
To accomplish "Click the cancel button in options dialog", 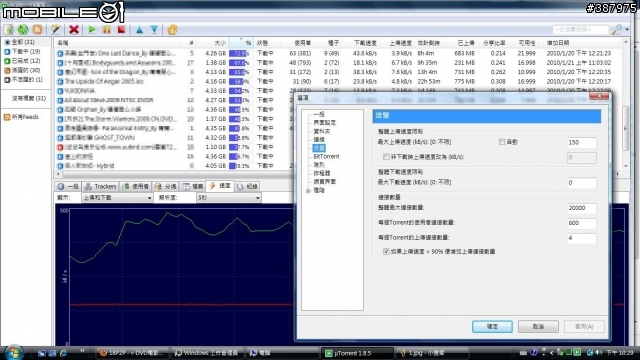I will pos(538,327).
